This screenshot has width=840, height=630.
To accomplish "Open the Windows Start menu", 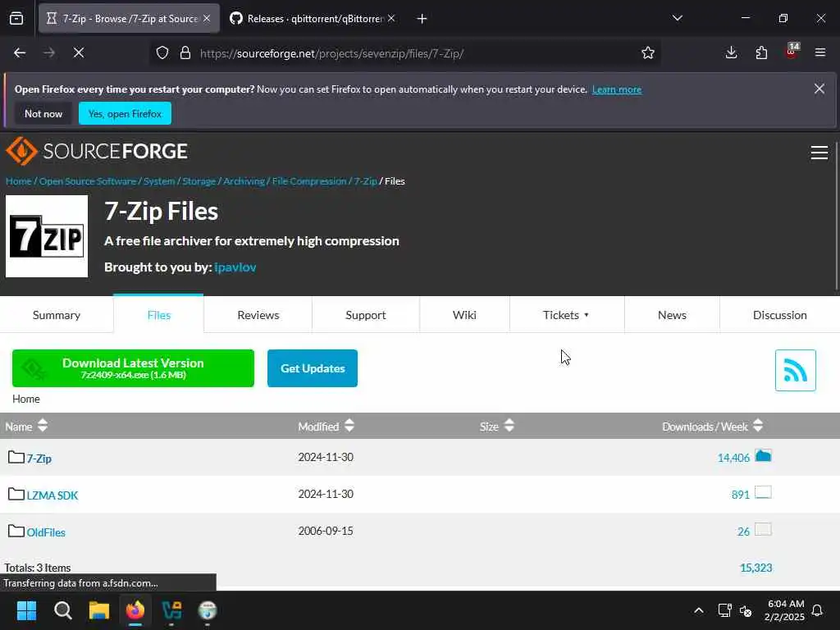I will pyautogui.click(x=26, y=610).
